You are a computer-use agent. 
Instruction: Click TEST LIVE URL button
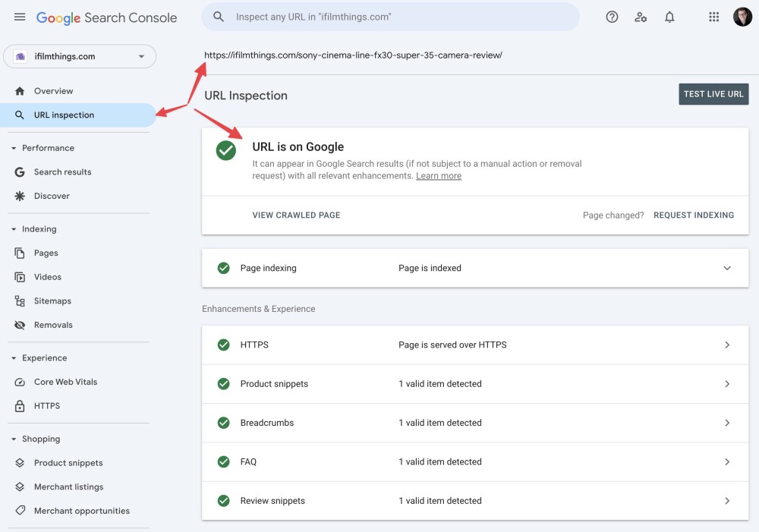click(713, 94)
